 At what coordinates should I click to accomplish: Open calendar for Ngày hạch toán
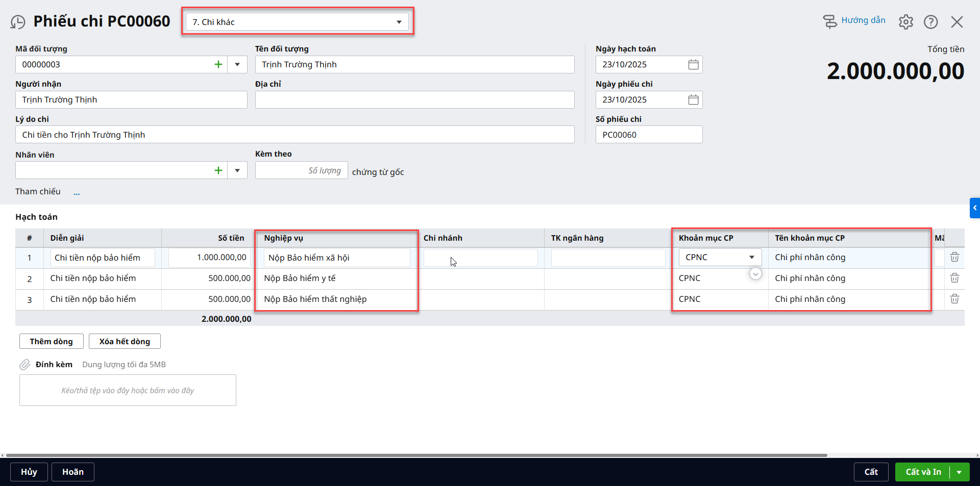click(693, 64)
